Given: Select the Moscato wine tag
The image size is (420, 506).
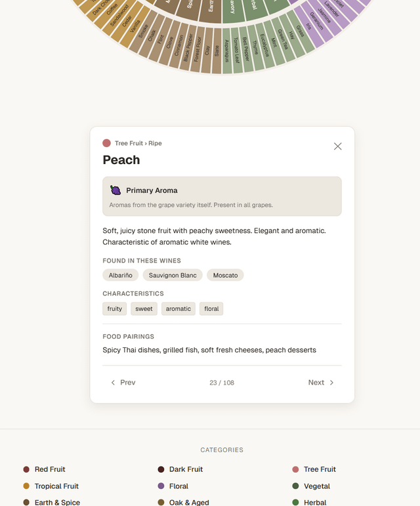Looking at the screenshot, I should [x=225, y=275].
